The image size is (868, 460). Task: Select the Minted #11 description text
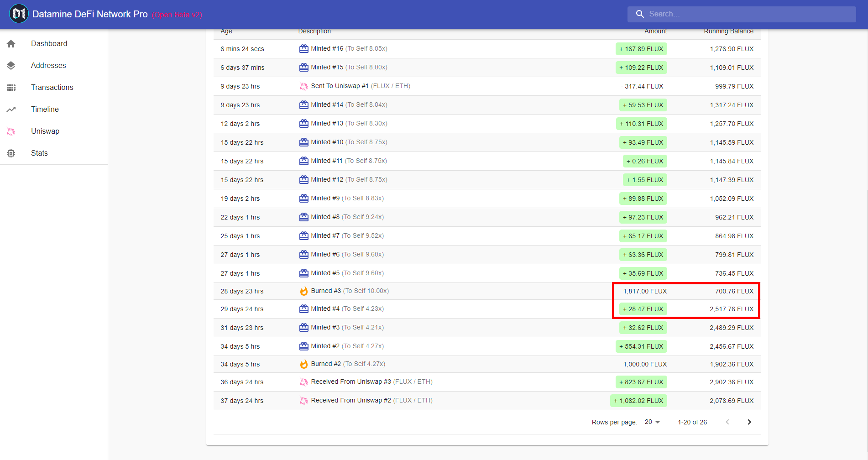coord(349,161)
